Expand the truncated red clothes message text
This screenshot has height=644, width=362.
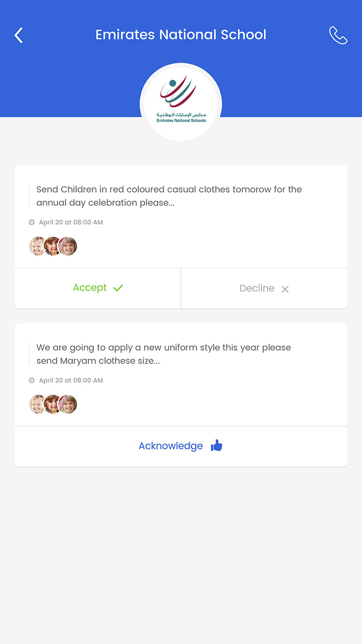point(169,196)
